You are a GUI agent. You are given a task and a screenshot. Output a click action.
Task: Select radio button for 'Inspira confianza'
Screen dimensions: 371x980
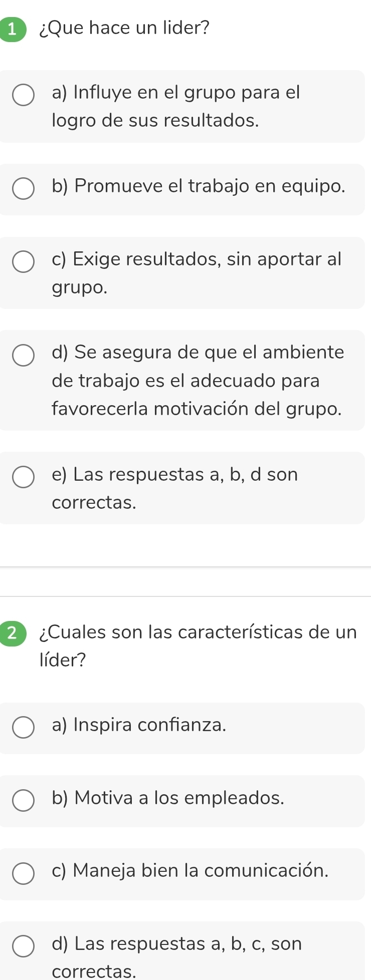pyautogui.click(x=23, y=728)
